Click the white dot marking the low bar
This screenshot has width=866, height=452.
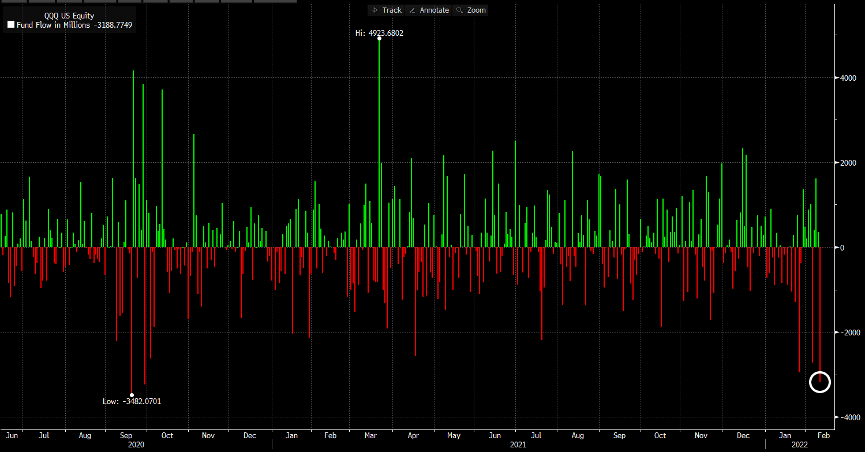coord(131,395)
